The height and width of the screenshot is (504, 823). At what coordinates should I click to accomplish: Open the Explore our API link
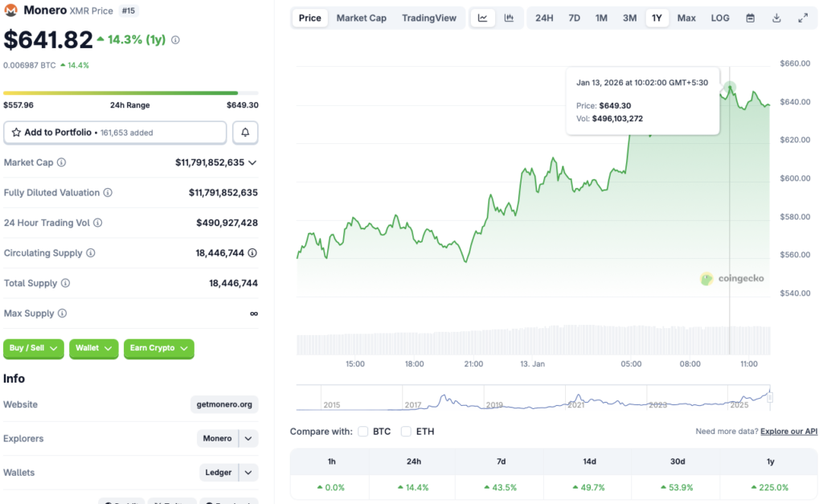(788, 431)
